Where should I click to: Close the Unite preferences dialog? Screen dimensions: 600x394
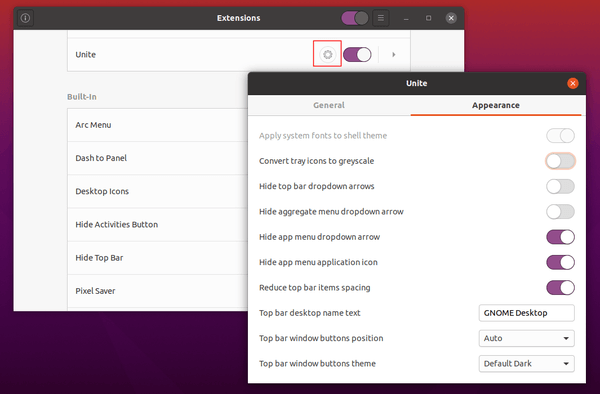pos(572,83)
